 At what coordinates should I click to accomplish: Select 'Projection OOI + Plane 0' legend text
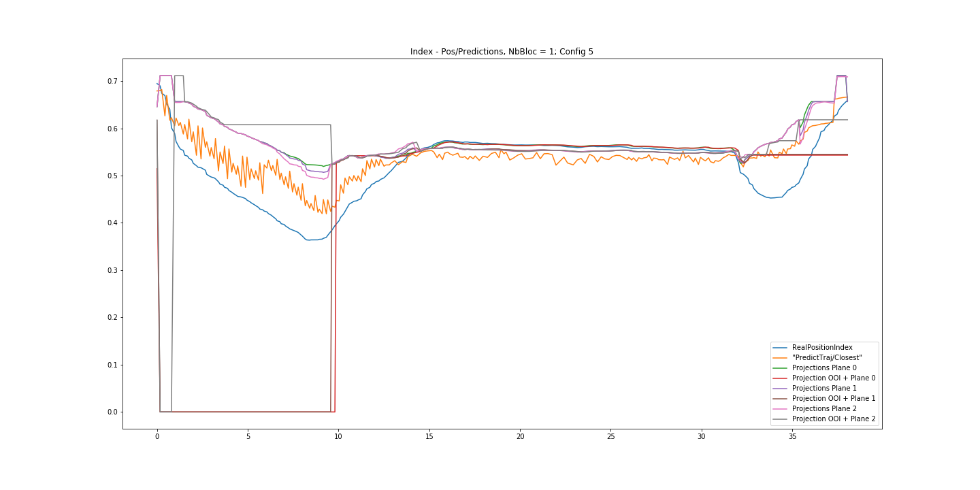tap(834, 378)
